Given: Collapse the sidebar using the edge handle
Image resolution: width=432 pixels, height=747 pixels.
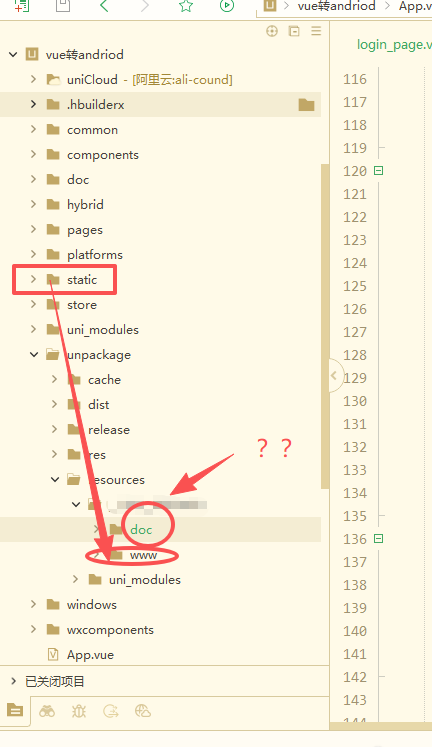Looking at the screenshot, I should point(335,375).
